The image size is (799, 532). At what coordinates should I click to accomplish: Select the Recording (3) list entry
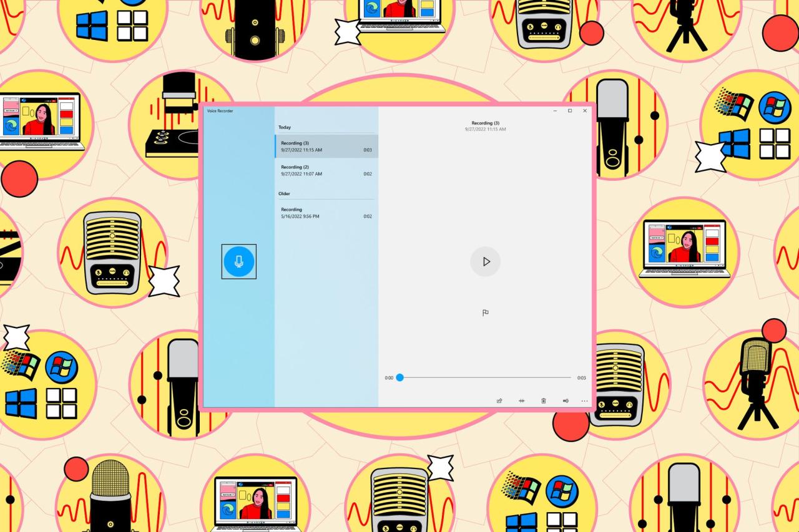[x=326, y=147]
